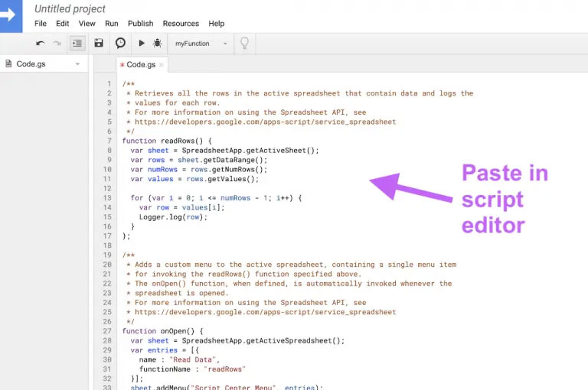
Task: Open the Run menu
Action: (x=111, y=23)
